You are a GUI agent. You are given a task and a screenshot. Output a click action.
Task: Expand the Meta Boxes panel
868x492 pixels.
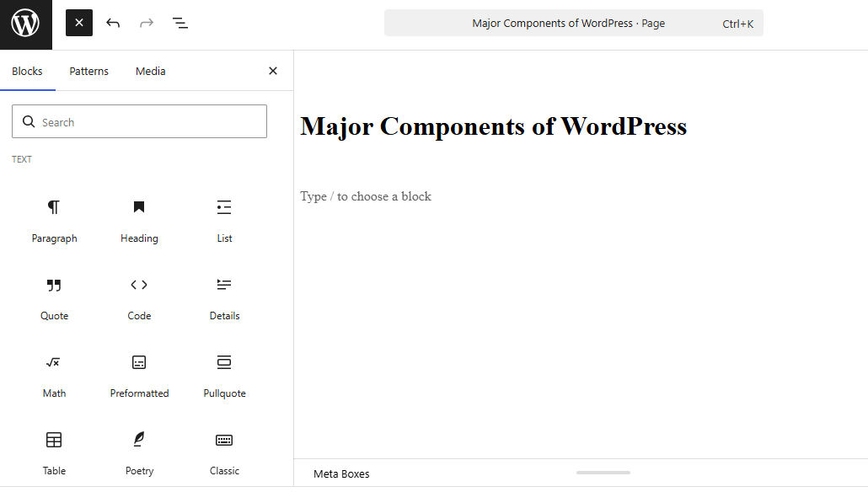point(341,473)
